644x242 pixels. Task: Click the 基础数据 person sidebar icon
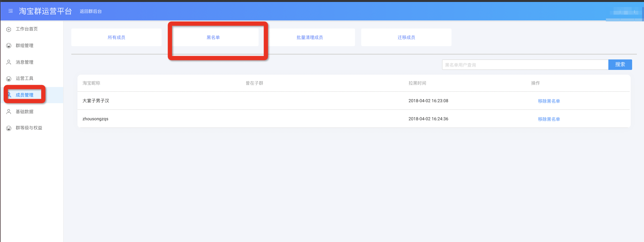pyautogui.click(x=9, y=112)
